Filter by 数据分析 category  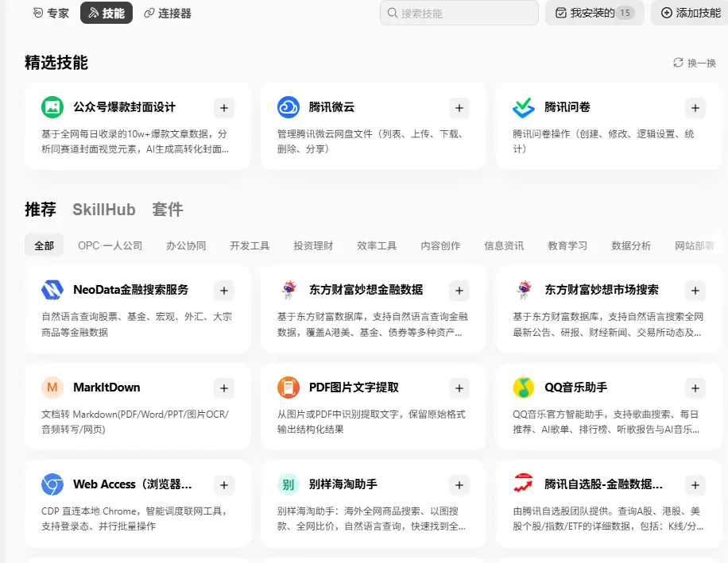point(631,246)
